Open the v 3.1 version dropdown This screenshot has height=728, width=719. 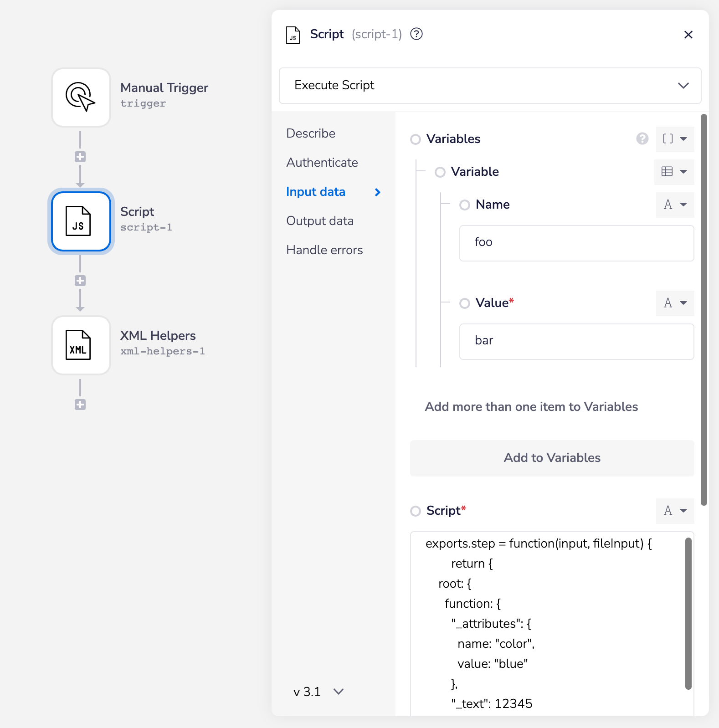coord(318,692)
